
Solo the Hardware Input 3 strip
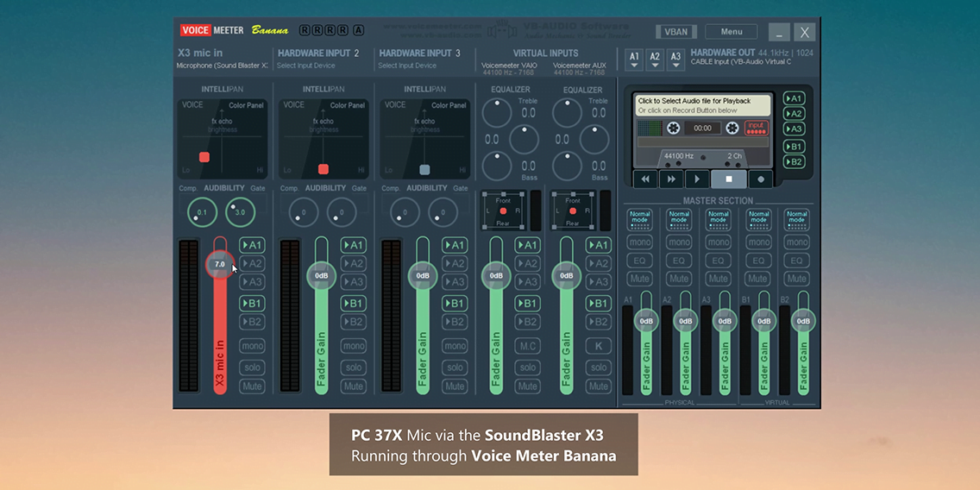pos(455,367)
